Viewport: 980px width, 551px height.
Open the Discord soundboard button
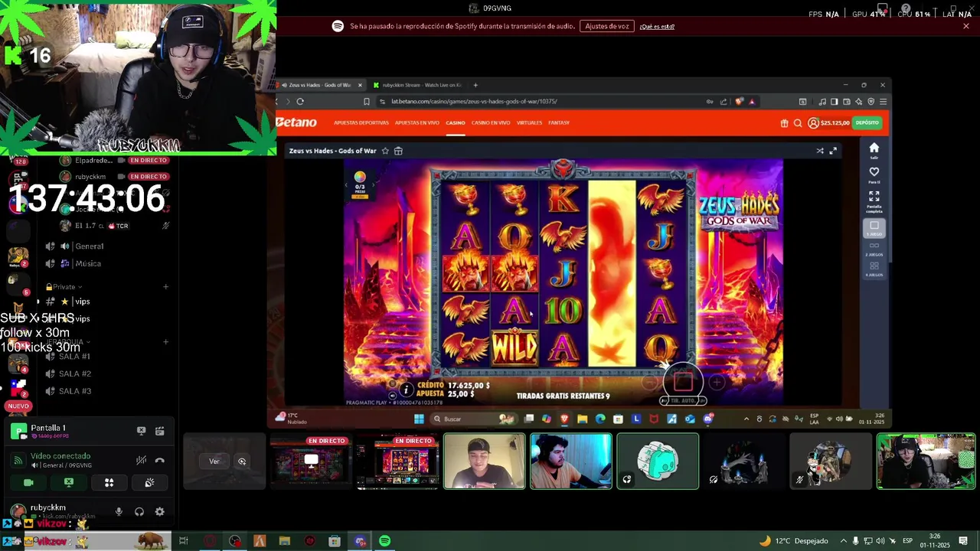149,482
